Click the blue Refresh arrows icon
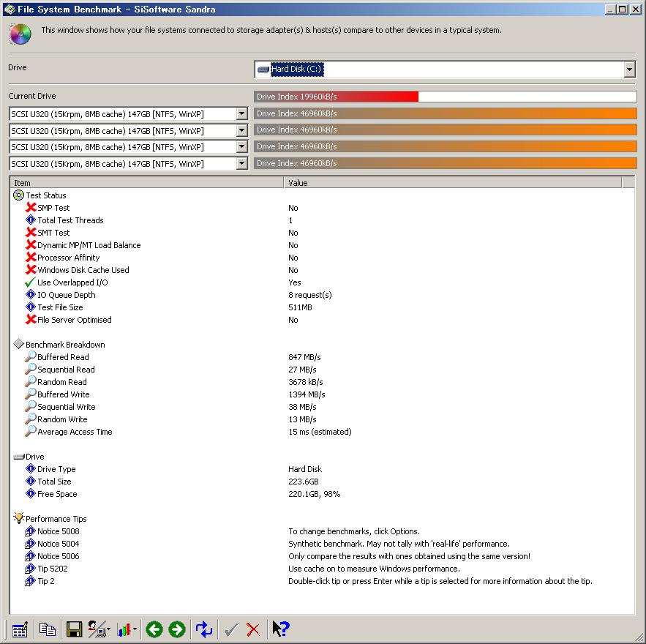This screenshot has height=644, width=646. [204, 629]
